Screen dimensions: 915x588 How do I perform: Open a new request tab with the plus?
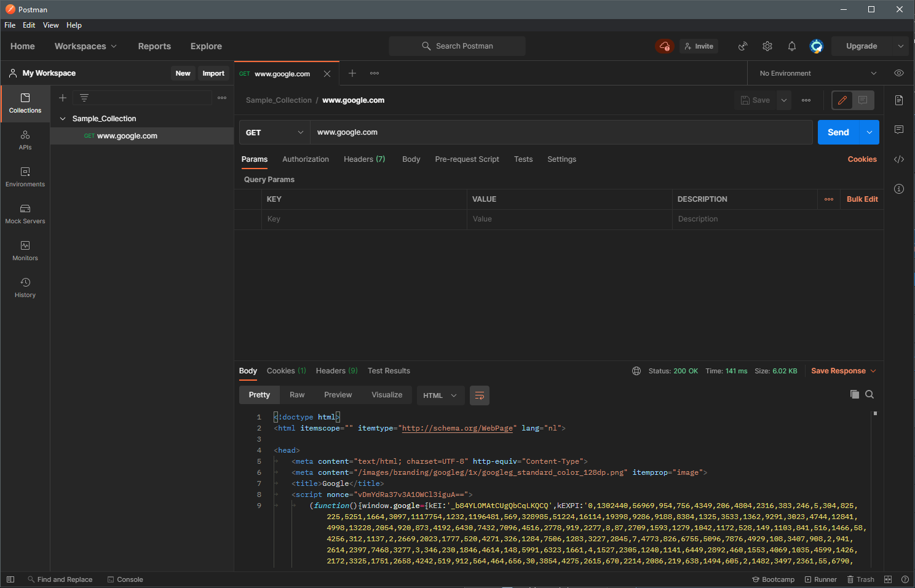[352, 73]
